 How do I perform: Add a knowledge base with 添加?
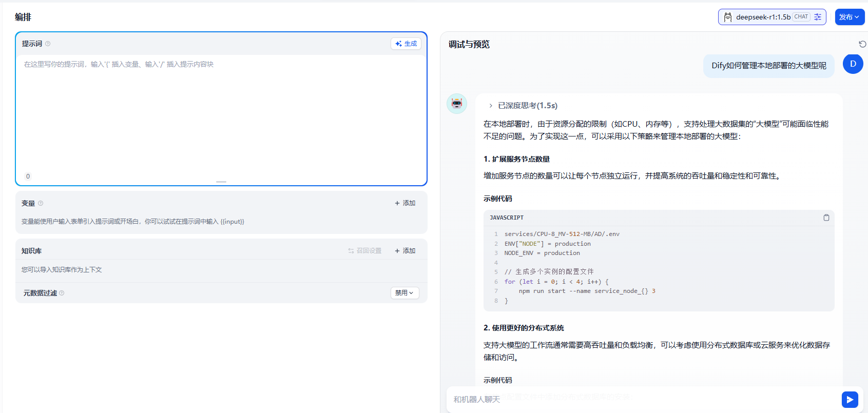point(405,251)
